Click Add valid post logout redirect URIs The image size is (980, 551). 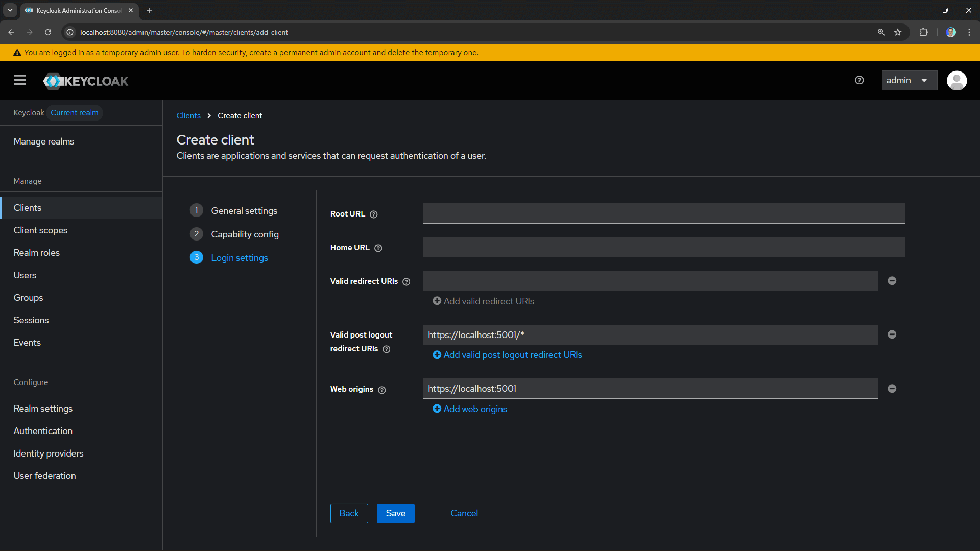[507, 354]
